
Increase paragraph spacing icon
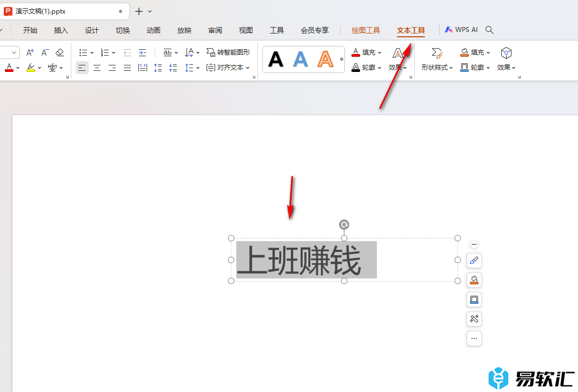pos(158,68)
